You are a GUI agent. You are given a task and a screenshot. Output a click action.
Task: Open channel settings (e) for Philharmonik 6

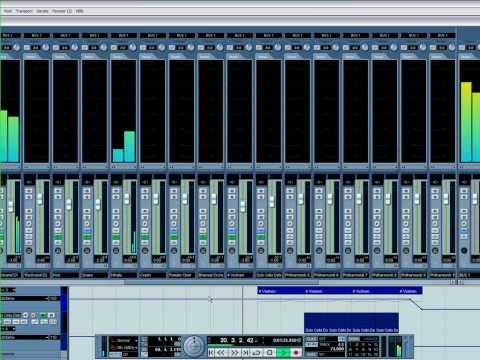coord(319,224)
